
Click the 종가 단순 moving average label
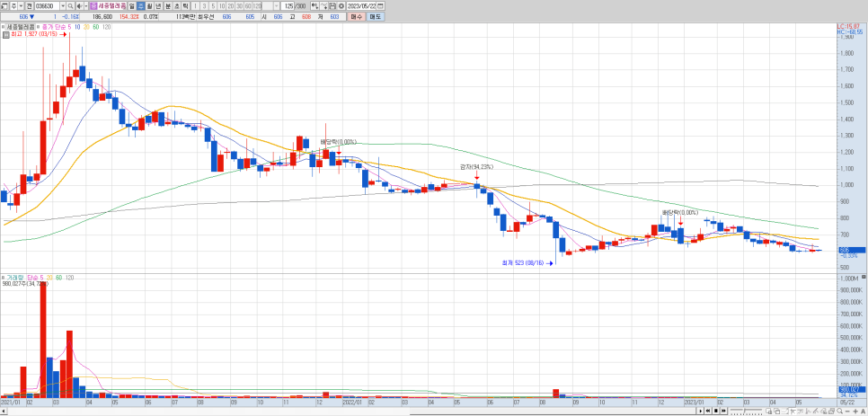click(54, 27)
